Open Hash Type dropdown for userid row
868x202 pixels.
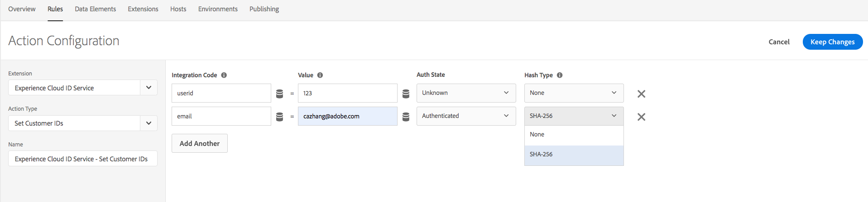(x=574, y=93)
